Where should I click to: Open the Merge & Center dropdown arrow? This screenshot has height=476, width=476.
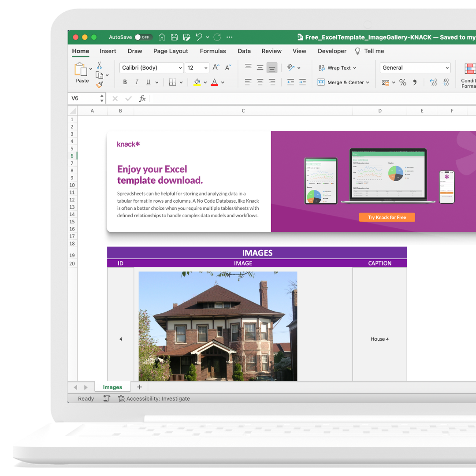point(368,82)
